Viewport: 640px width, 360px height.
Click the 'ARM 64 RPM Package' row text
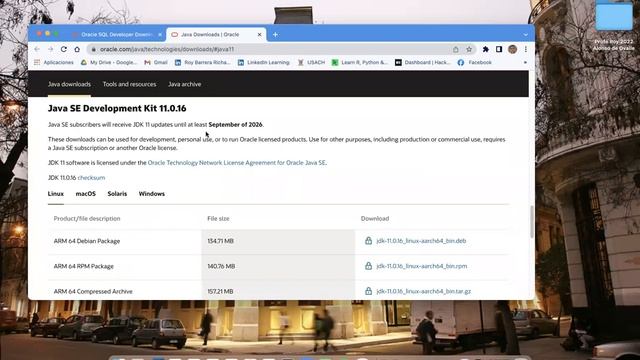(x=84, y=266)
